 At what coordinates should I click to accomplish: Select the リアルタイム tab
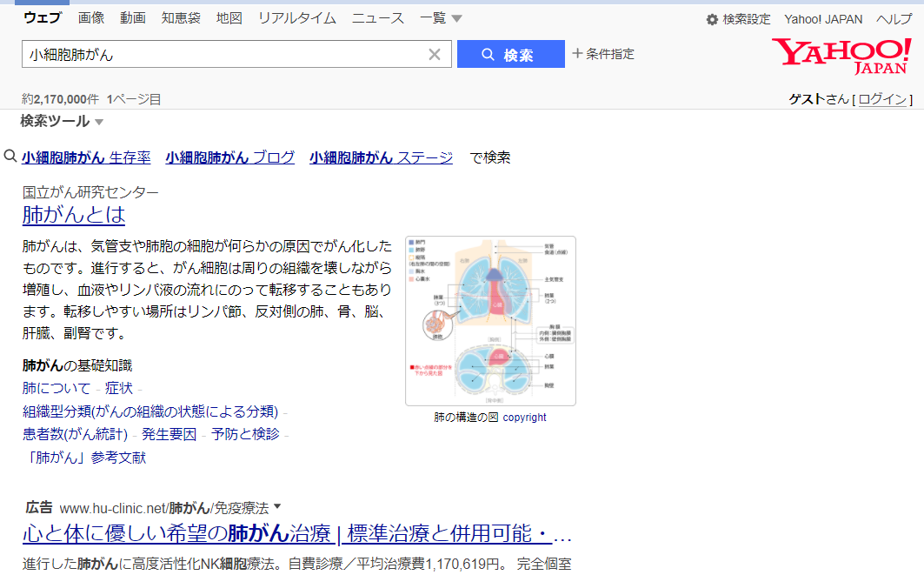[x=297, y=18]
